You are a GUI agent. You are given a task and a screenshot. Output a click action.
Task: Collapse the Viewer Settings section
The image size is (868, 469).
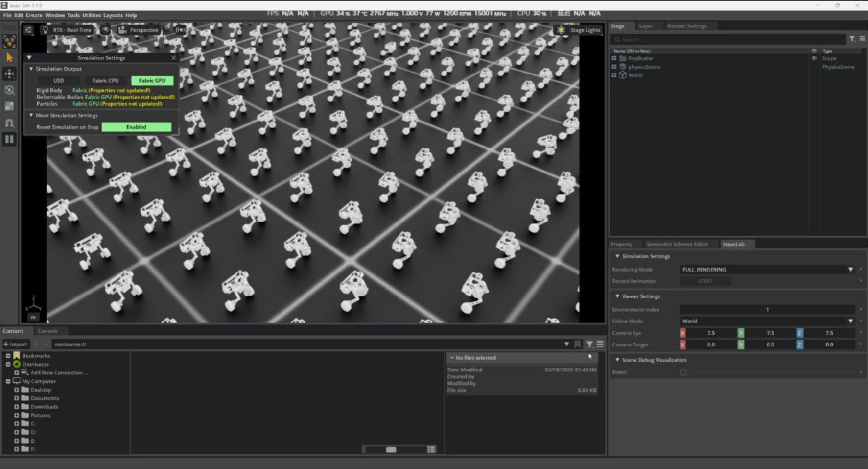click(617, 296)
